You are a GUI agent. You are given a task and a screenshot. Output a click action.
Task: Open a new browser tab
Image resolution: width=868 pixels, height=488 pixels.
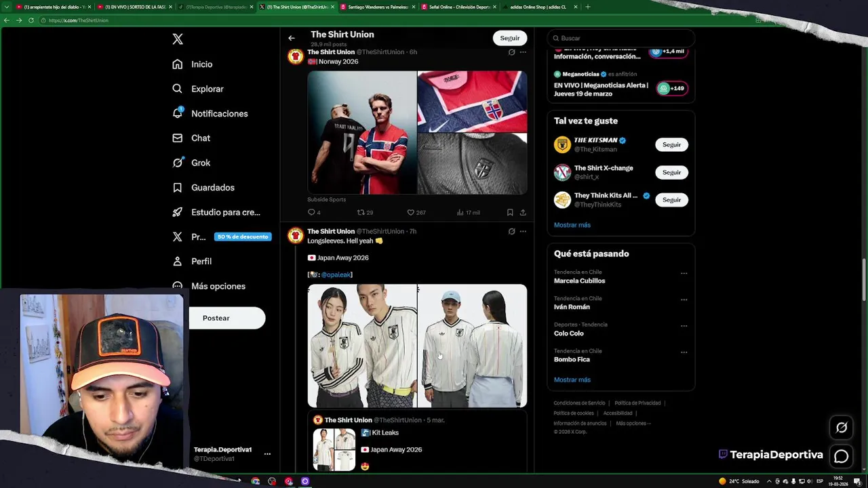pyautogui.click(x=587, y=7)
